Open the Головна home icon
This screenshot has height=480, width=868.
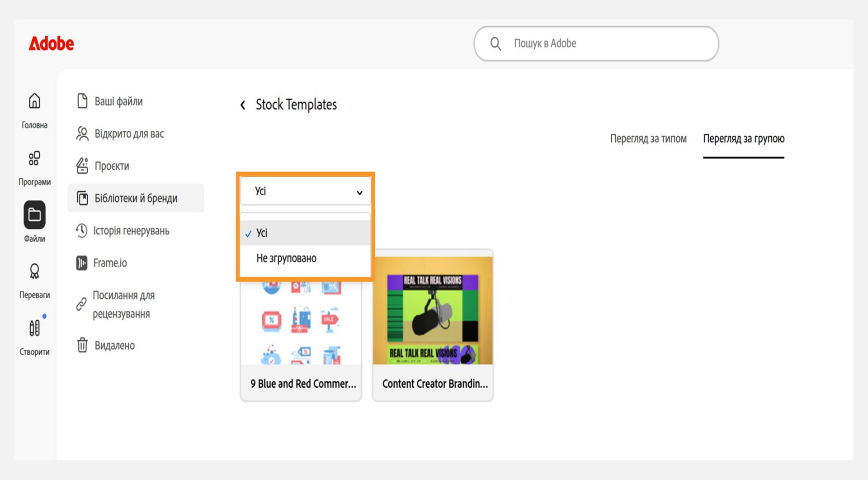coord(34,101)
